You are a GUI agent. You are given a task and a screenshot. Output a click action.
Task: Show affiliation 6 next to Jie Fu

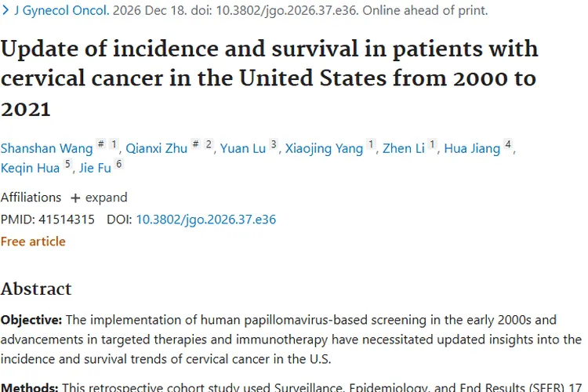pyautogui.click(x=119, y=165)
